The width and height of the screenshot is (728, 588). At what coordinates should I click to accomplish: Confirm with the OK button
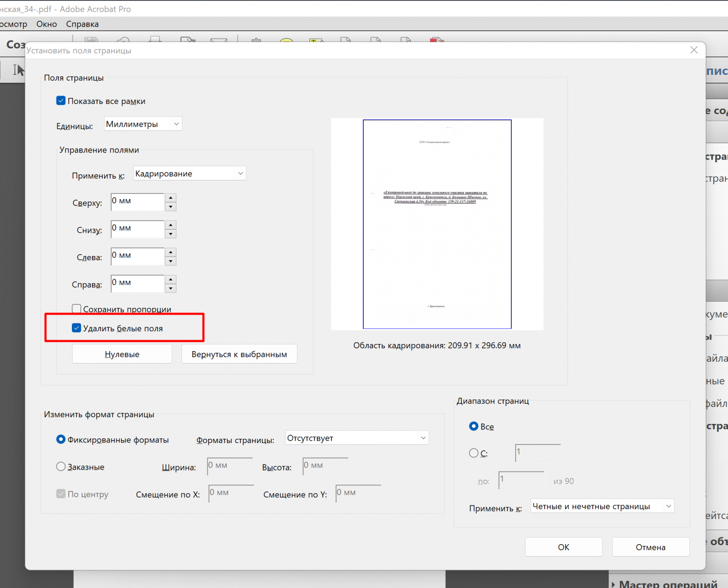[564, 547]
